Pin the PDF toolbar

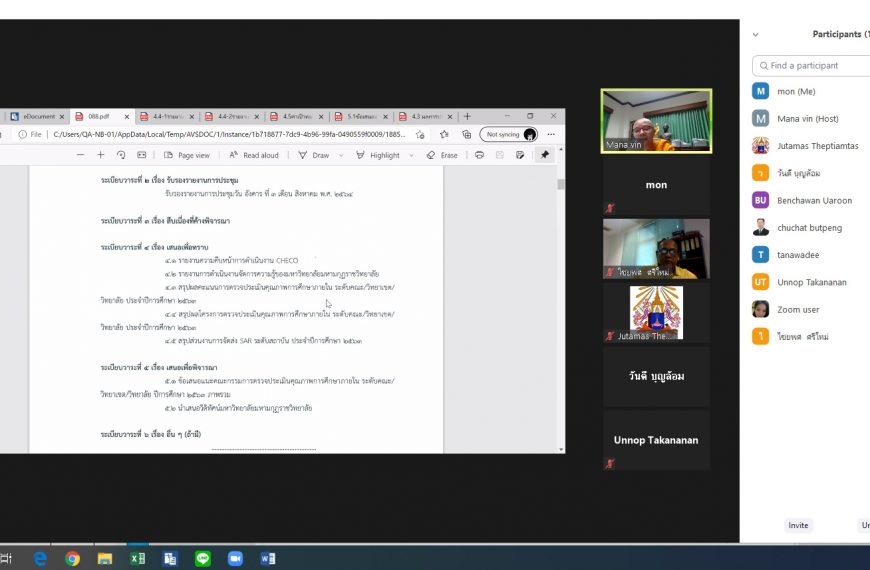tap(545, 155)
